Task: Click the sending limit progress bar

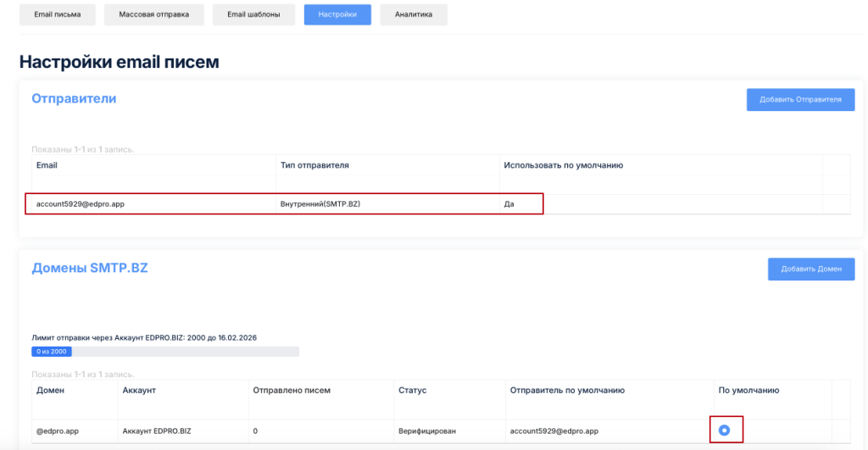Action: [x=165, y=352]
